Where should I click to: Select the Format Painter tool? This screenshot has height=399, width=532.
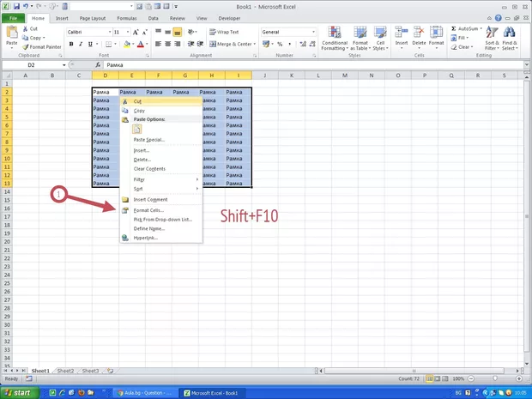click(42, 46)
